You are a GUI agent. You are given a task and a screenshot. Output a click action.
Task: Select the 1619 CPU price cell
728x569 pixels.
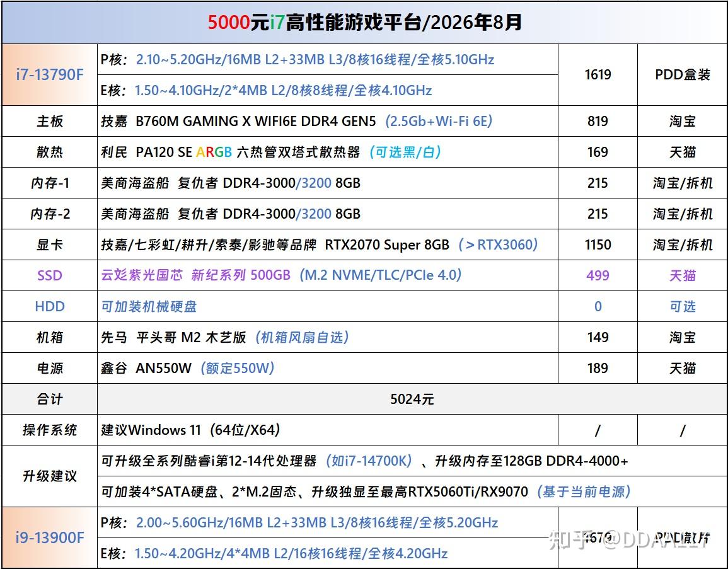[x=598, y=75]
